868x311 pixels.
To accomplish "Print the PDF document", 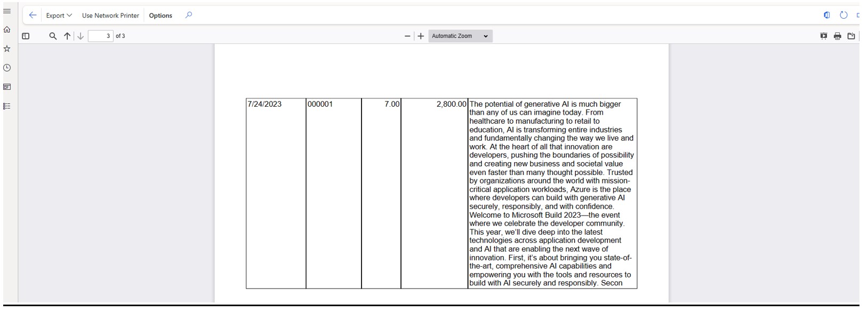I will (838, 36).
